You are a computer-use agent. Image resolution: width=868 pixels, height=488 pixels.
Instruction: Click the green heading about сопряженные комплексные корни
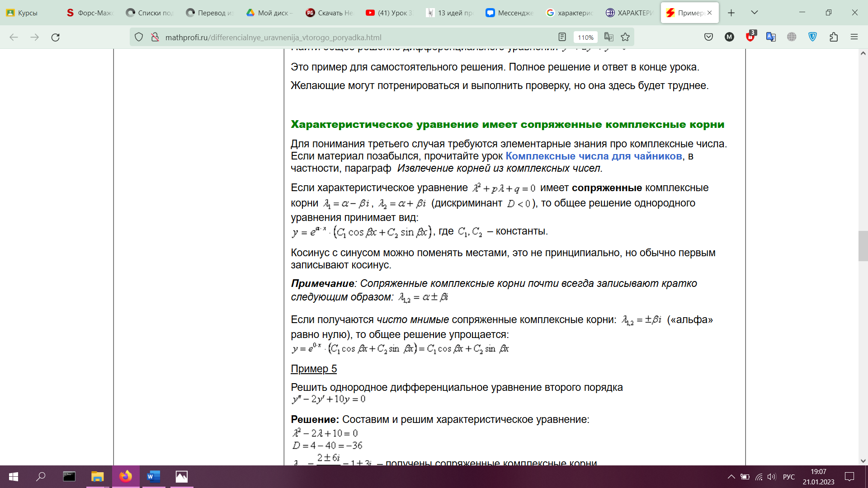click(508, 124)
